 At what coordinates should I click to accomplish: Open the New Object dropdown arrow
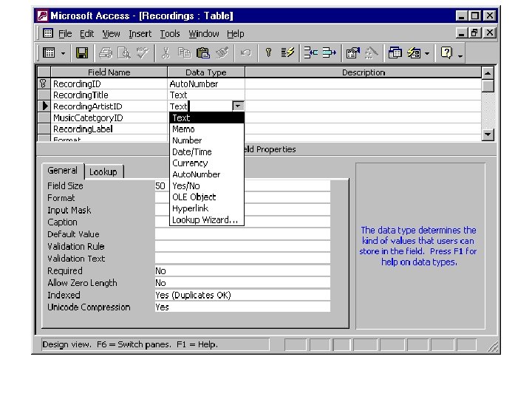coord(427,53)
